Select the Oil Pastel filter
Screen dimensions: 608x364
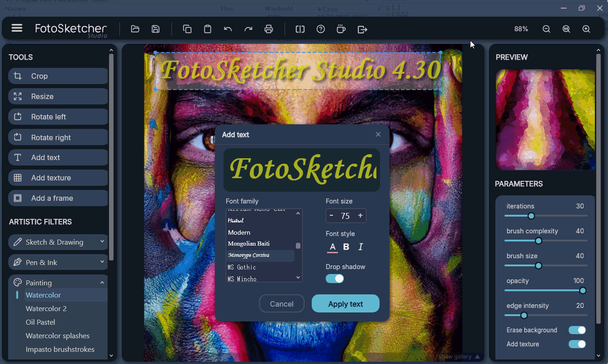[40, 322]
